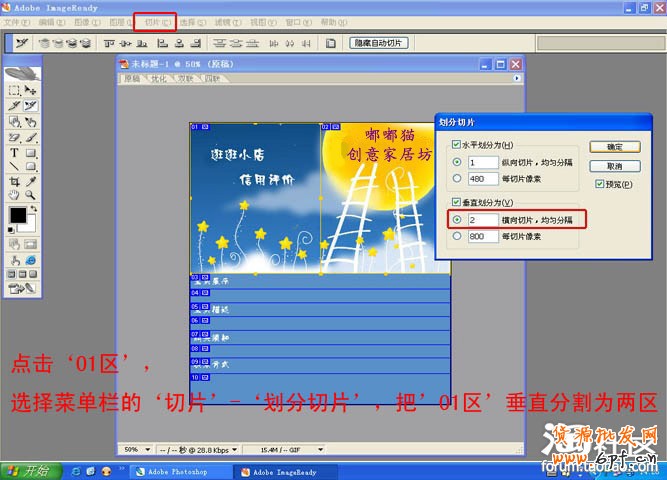Select the Rectangular Marquee tool

click(14, 90)
